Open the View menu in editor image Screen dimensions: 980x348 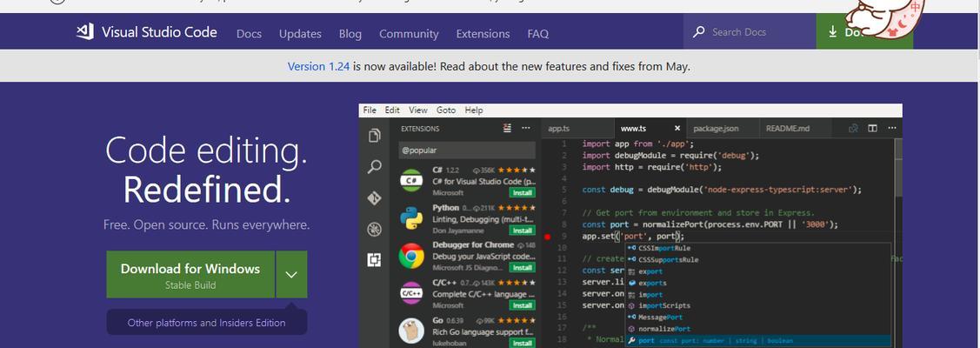[418, 110]
